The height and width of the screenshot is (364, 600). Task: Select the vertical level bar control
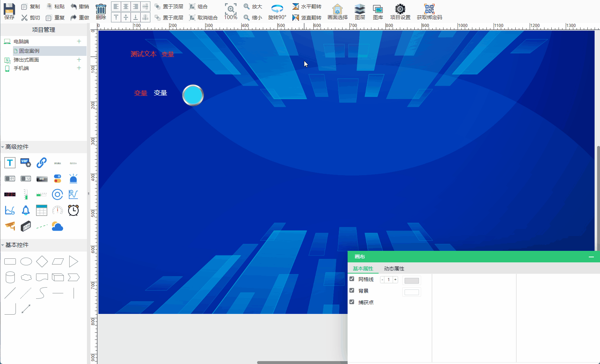click(x=26, y=195)
